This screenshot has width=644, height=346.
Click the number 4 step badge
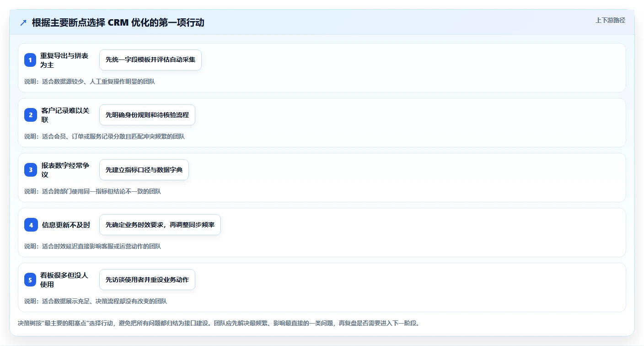pyautogui.click(x=31, y=225)
